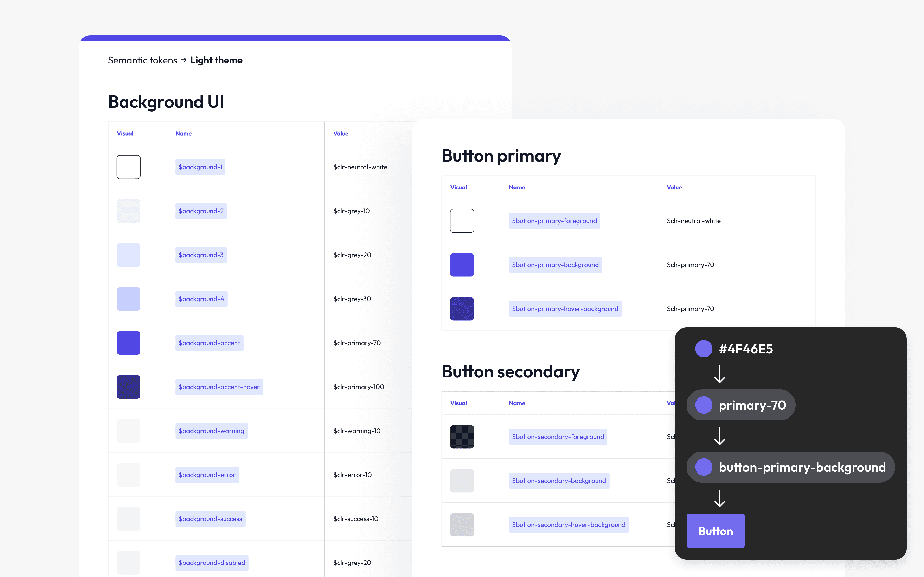Click the $button-primary-foreground token tag
Viewport: 924px width, 577px height.
tap(554, 221)
